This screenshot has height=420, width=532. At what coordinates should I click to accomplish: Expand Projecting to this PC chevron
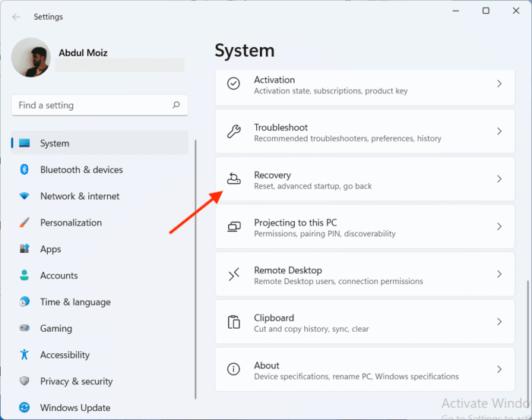coord(499,226)
